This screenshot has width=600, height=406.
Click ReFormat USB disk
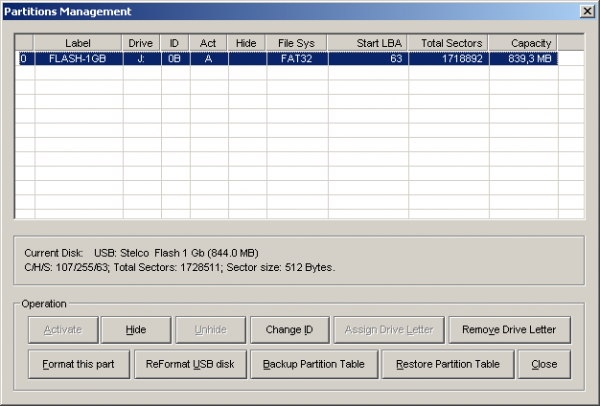(x=191, y=364)
